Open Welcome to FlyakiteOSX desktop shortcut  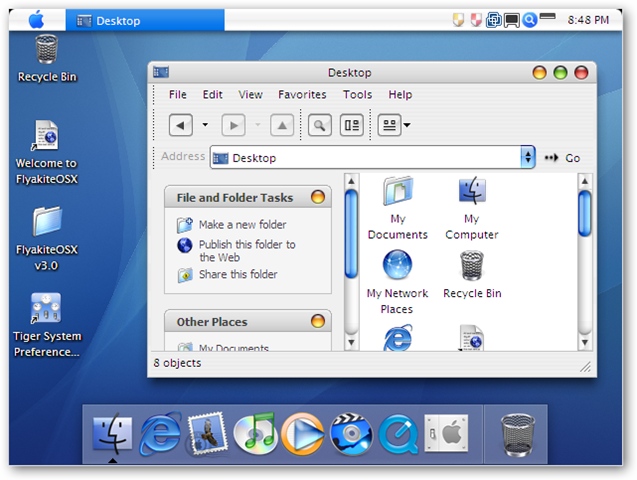46,152
